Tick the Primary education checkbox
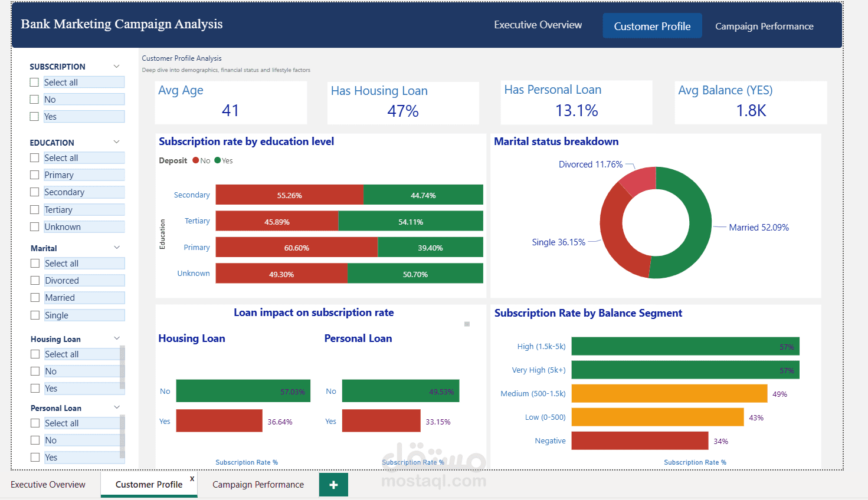This screenshot has width=868, height=500. click(x=34, y=175)
